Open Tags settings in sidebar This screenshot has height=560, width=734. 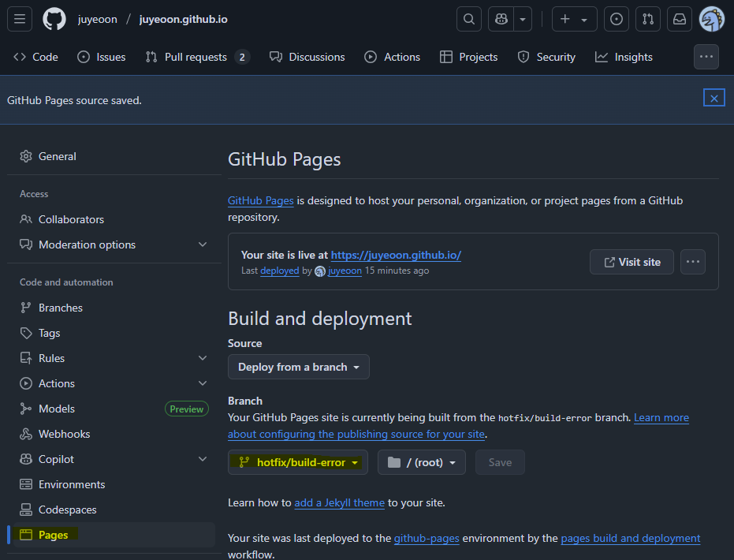(114, 333)
